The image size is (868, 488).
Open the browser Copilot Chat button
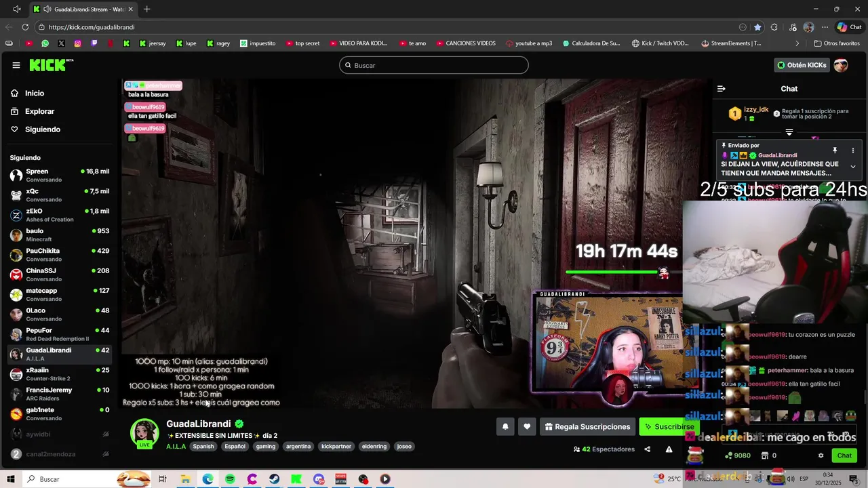click(849, 27)
